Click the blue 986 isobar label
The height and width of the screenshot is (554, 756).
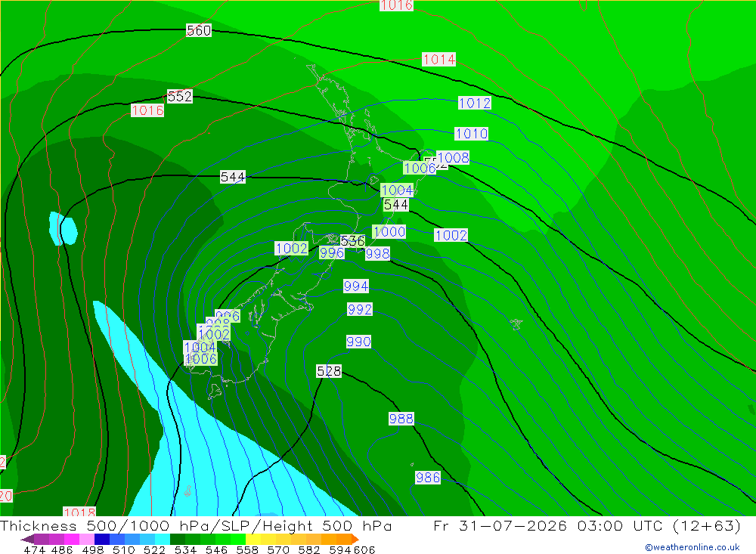point(428,478)
